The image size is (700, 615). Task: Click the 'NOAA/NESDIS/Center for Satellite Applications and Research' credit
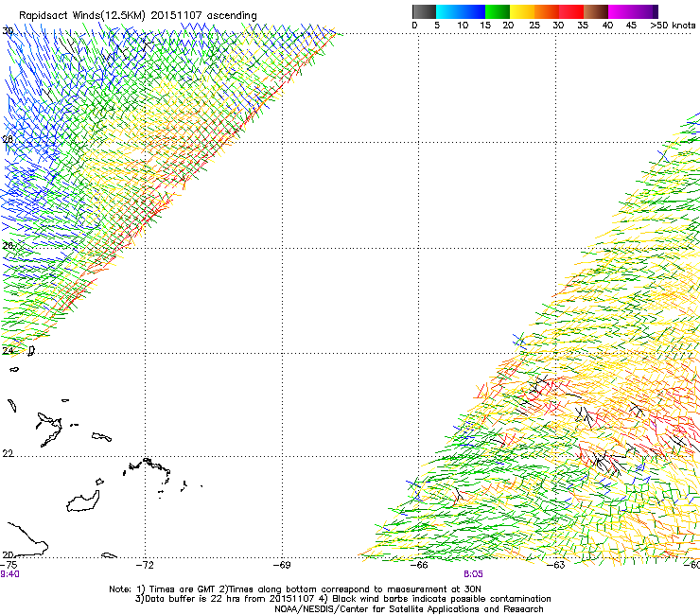pos(409,609)
